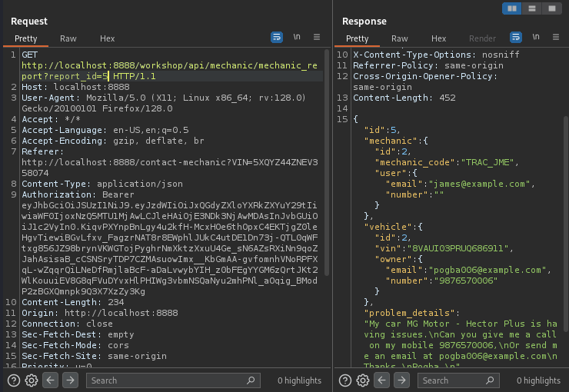Image resolution: width=569 pixels, height=392 pixels.
Task: Click the Response panel title
Action: [x=364, y=22]
